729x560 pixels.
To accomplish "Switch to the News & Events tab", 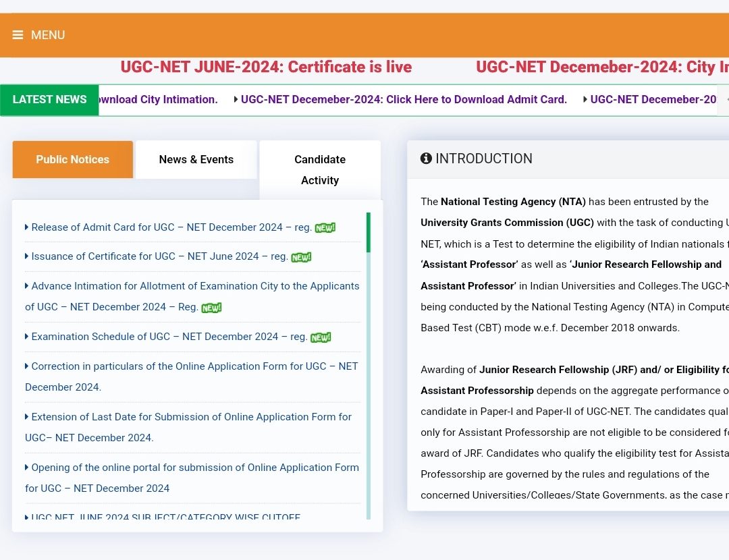I will [196, 159].
